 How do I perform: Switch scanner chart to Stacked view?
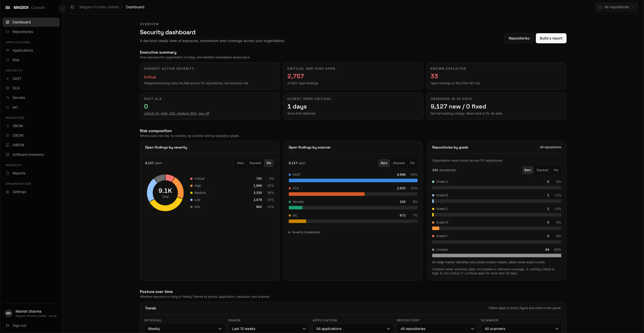(399, 163)
